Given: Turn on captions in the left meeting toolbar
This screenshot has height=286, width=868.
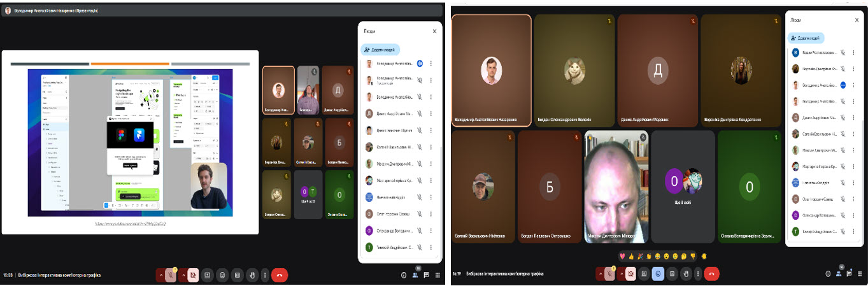Looking at the screenshot, I should tap(238, 275).
